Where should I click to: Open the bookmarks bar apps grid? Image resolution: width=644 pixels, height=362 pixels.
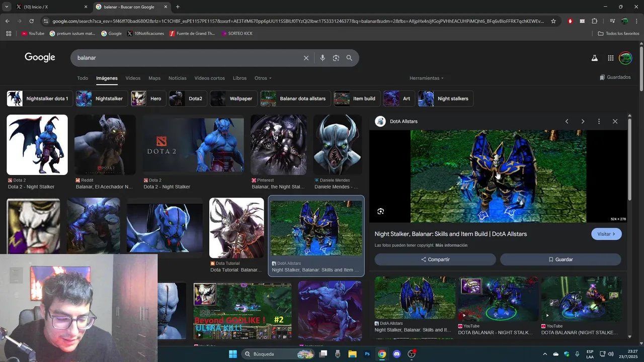(9, 33)
